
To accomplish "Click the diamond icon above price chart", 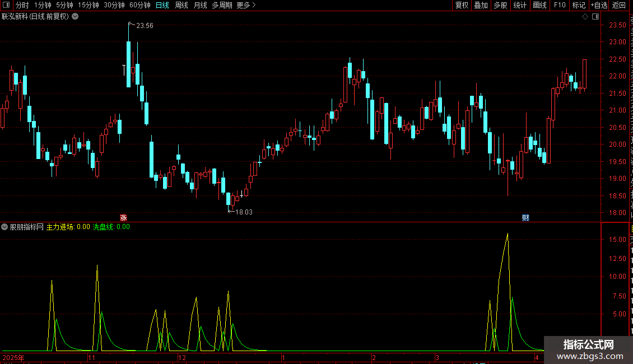I will coord(585,17).
